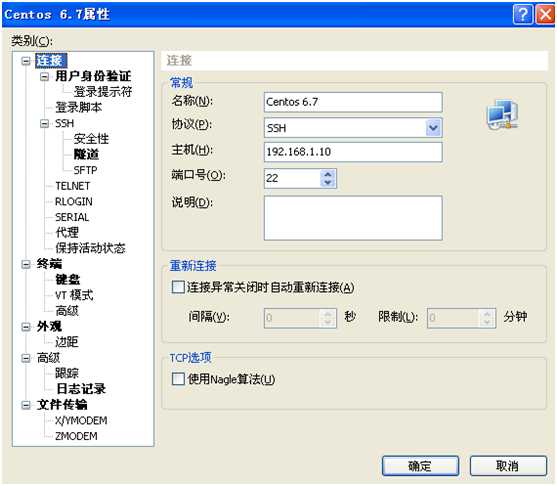Select 文件传输 tree item
Viewport: 557px width, 486px height.
(x=62, y=405)
